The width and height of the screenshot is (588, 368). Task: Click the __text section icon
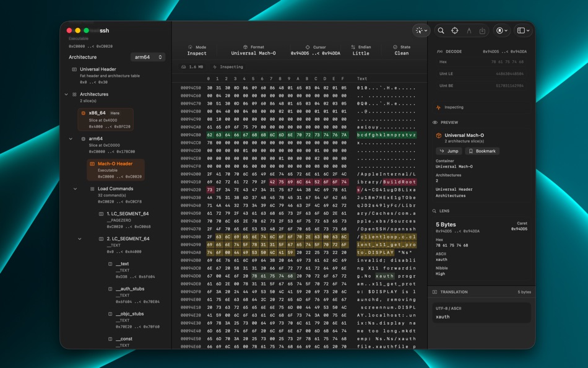[x=110, y=264]
